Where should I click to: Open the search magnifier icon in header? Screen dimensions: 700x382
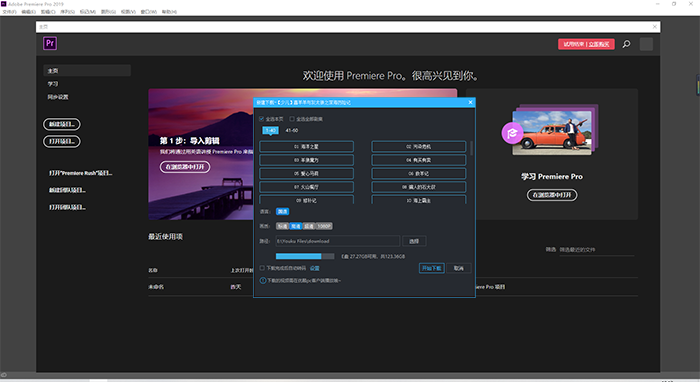point(626,44)
